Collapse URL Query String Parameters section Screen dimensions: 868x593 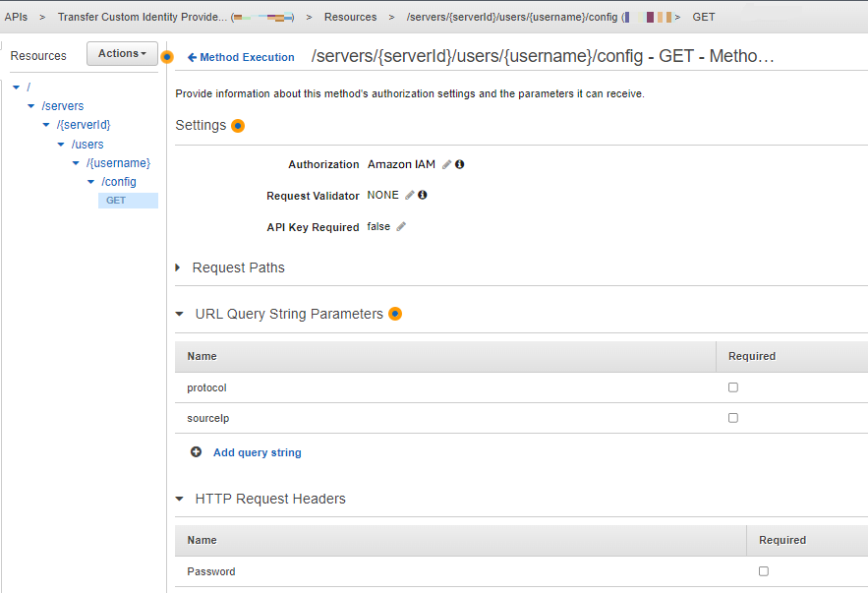[179, 315]
